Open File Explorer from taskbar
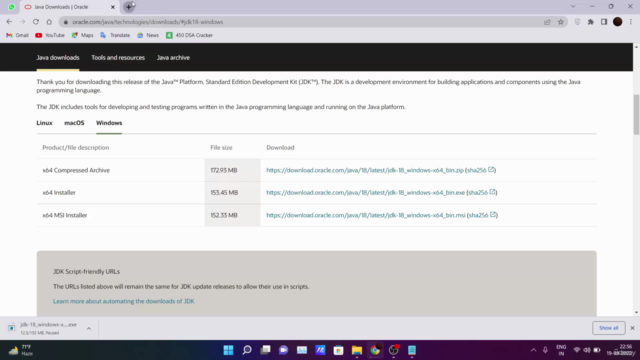The width and height of the screenshot is (640, 360). [357, 350]
